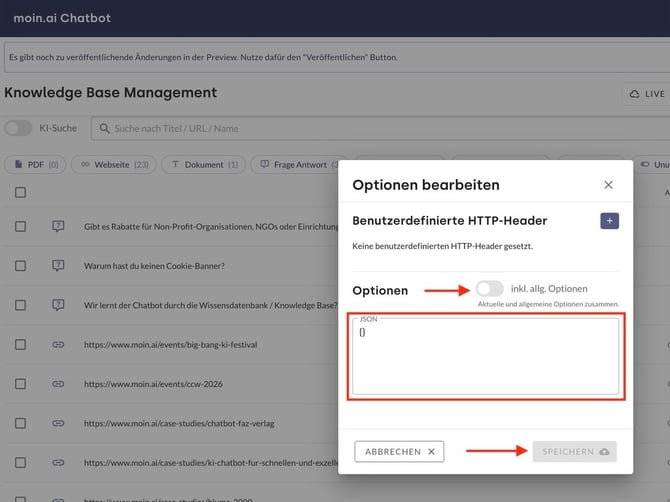Image resolution: width=670 pixels, height=502 pixels.
Task: Click link icon of ccw-2026 row
Action: [x=58, y=383]
